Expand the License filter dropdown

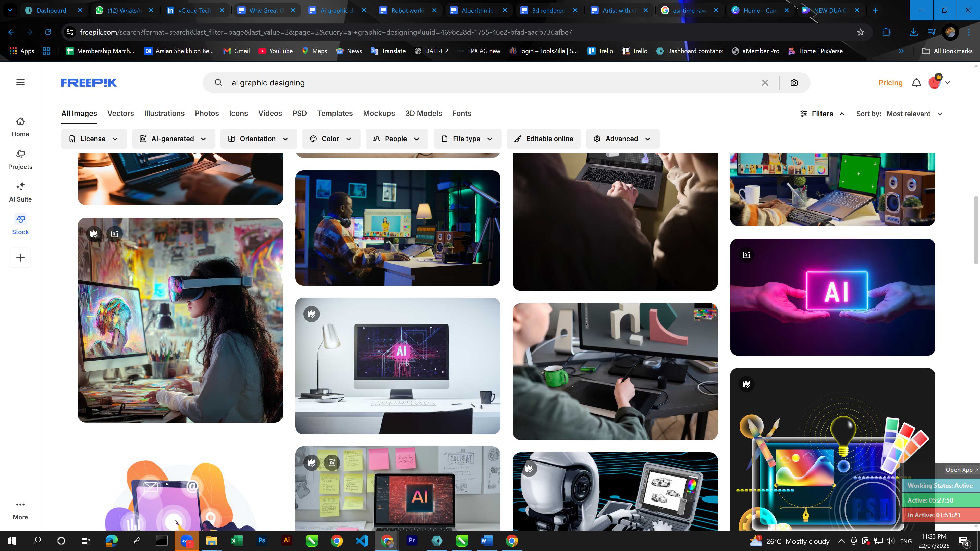click(x=94, y=139)
